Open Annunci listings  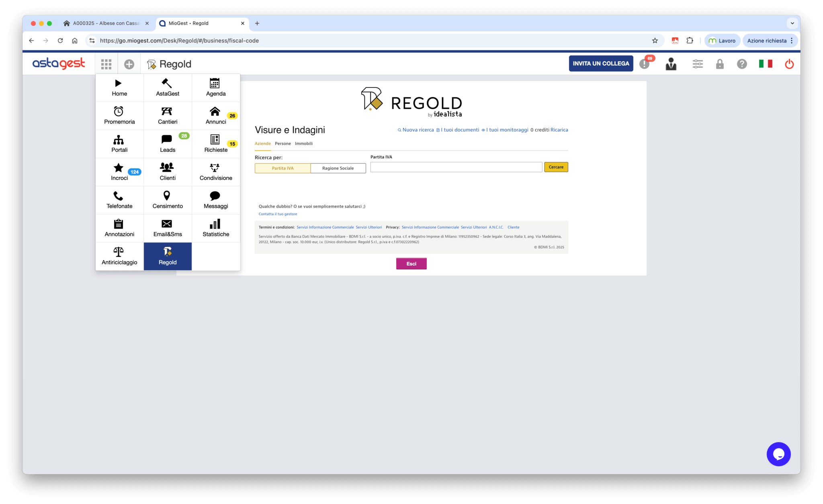coord(216,116)
